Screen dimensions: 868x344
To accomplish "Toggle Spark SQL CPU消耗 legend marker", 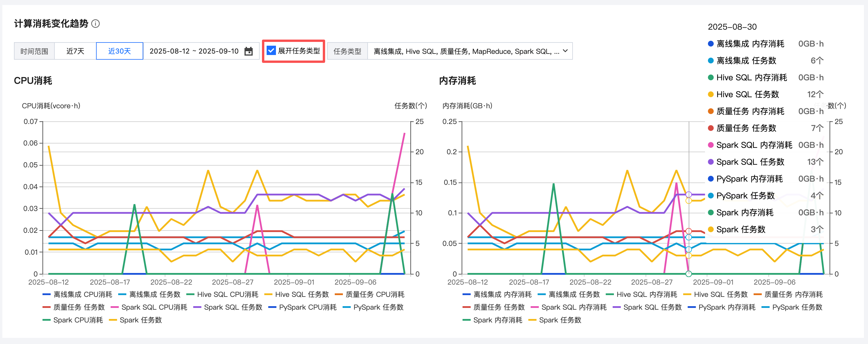I will coord(115,307).
